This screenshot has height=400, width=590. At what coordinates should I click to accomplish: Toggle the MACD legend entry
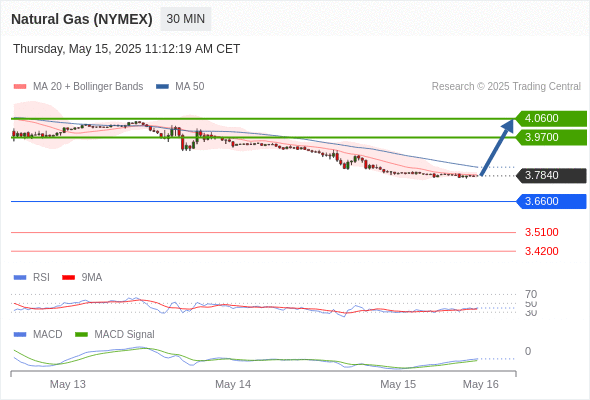click(x=38, y=334)
